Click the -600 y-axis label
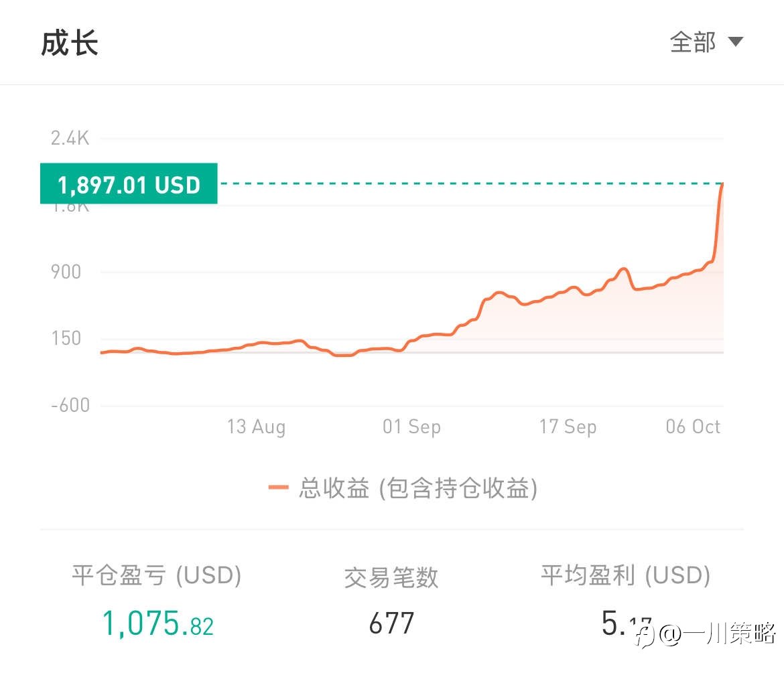The width and height of the screenshot is (784, 673). tap(70, 405)
